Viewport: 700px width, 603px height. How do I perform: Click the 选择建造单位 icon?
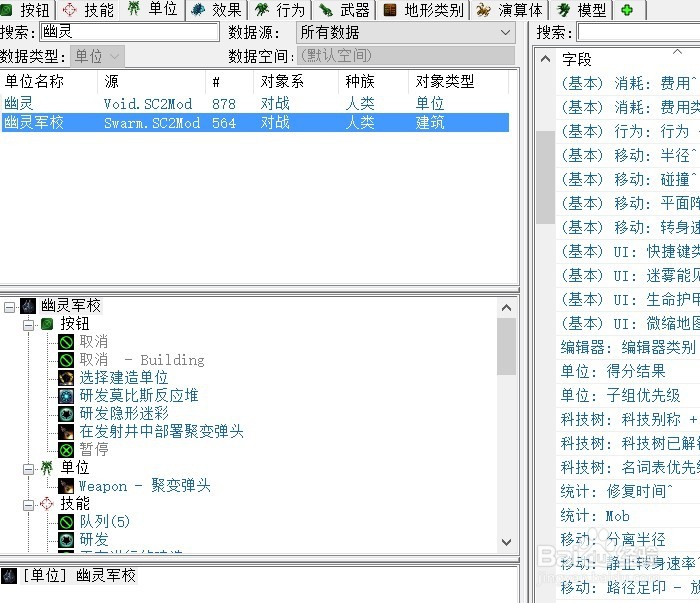click(66, 378)
